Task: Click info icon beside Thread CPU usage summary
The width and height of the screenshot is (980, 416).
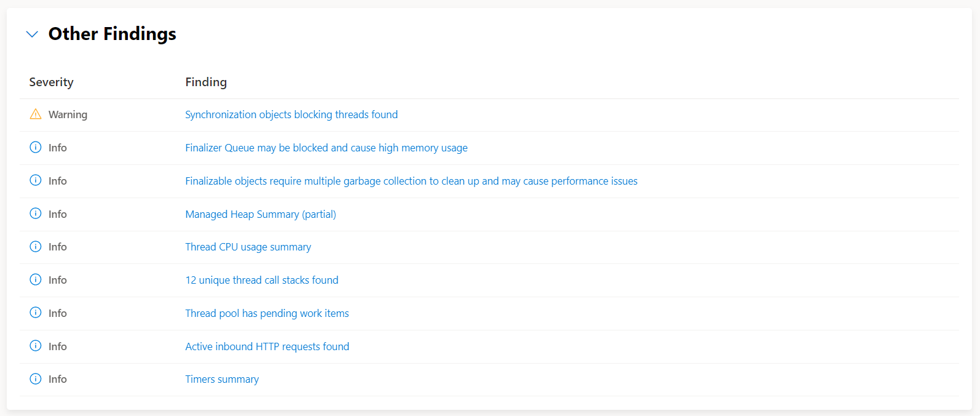Action: (x=36, y=246)
